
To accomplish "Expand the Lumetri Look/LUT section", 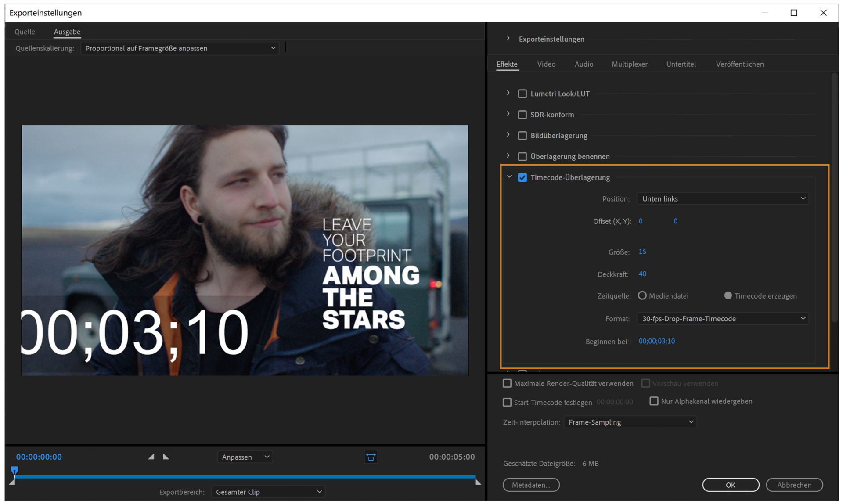I will point(508,93).
